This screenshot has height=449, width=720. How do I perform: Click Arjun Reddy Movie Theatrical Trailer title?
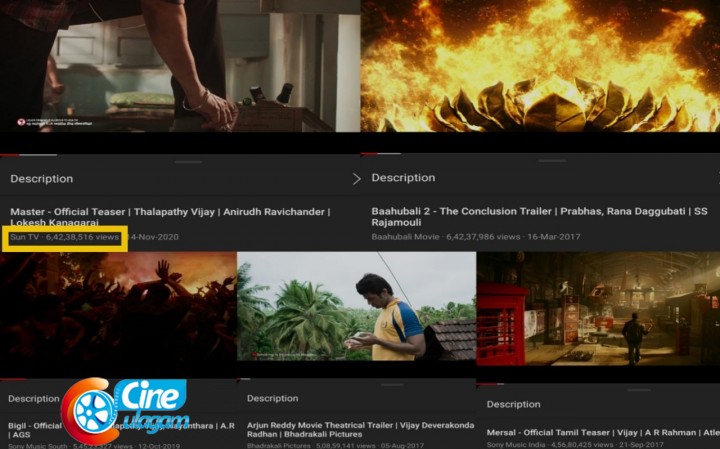pos(352,423)
